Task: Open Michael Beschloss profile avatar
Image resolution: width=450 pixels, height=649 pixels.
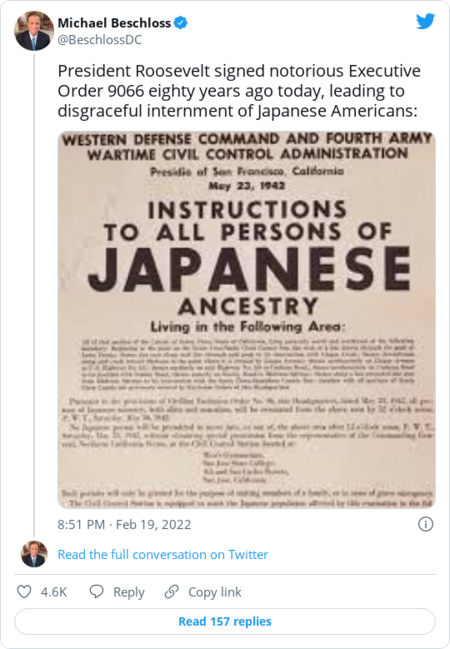Action: [34, 31]
